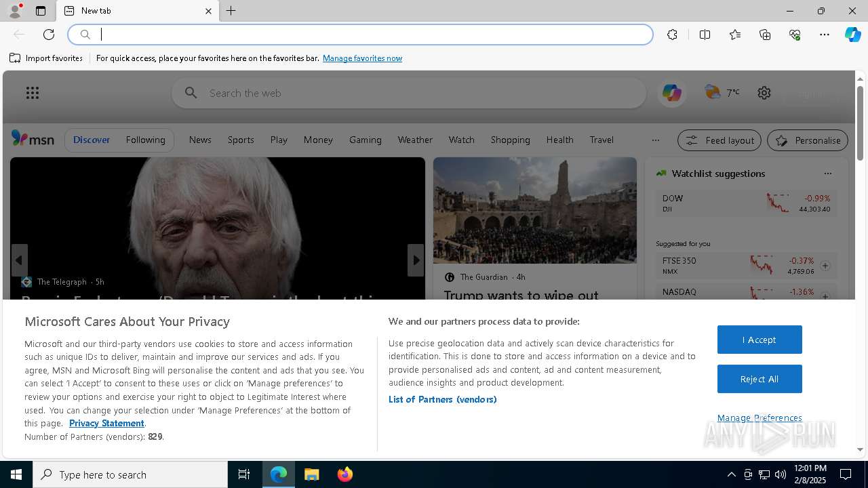
Task: Refresh the page
Action: [49, 35]
